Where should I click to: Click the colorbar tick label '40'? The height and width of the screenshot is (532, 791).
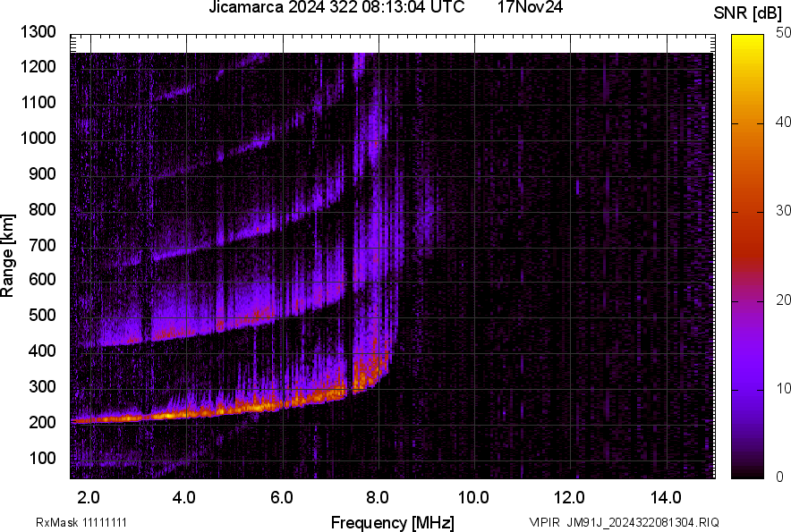tap(783, 122)
